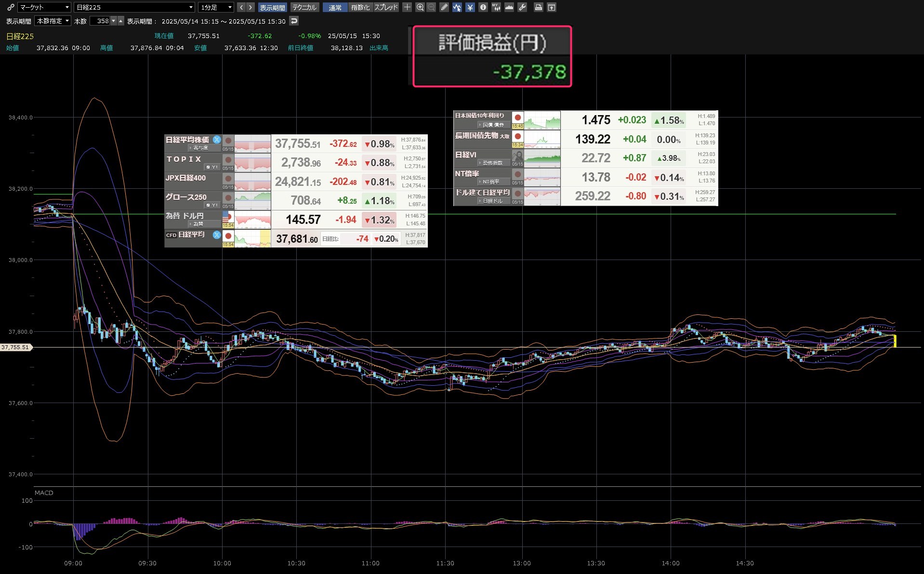The height and width of the screenshot is (574, 924).
Task: Click the -37,378 profit/loss value
Action: (x=529, y=72)
